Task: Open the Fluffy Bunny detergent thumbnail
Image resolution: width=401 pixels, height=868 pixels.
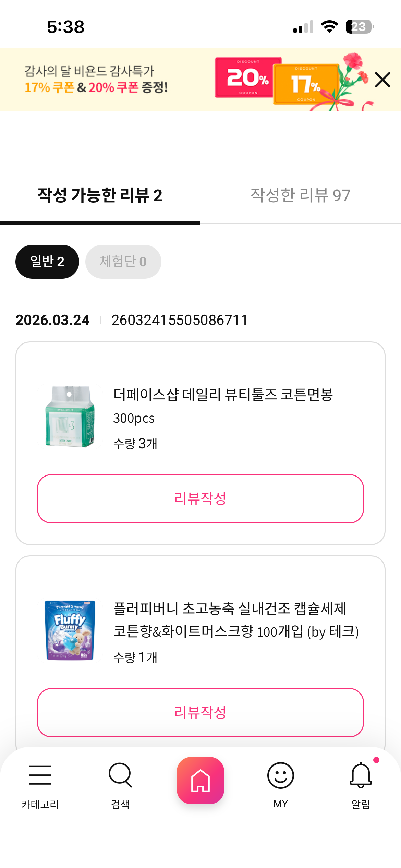Action: pyautogui.click(x=70, y=630)
